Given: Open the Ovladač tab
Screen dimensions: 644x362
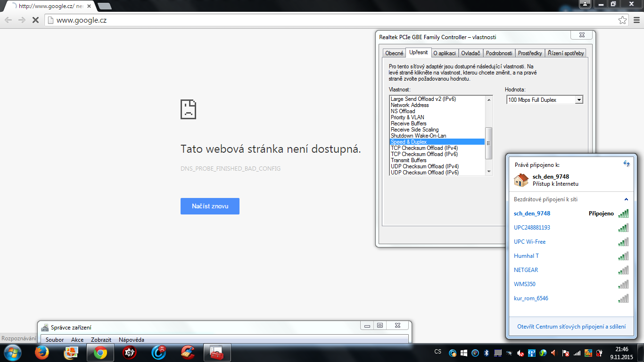Looking at the screenshot, I should coord(471,53).
